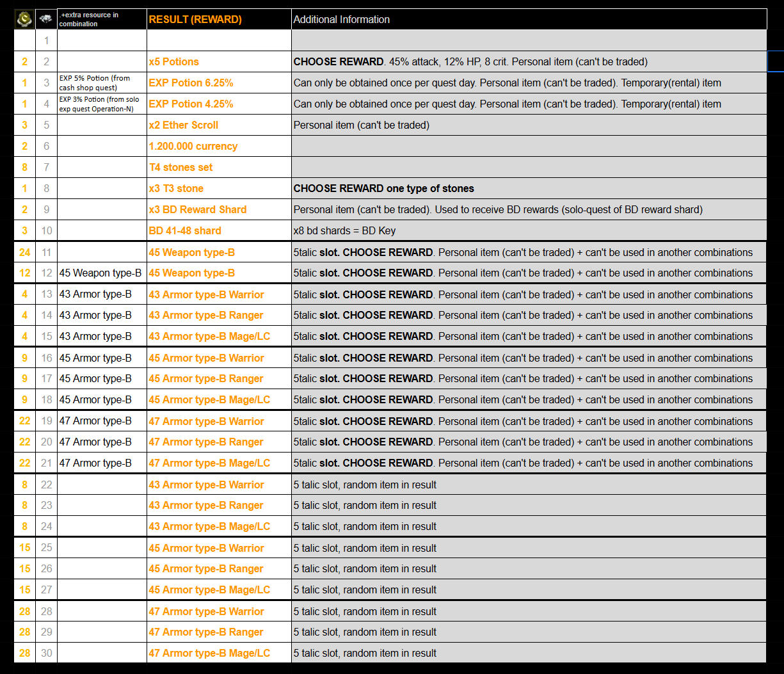784x674 pixels.
Task: Click row number 30 cell
Action: (x=46, y=653)
